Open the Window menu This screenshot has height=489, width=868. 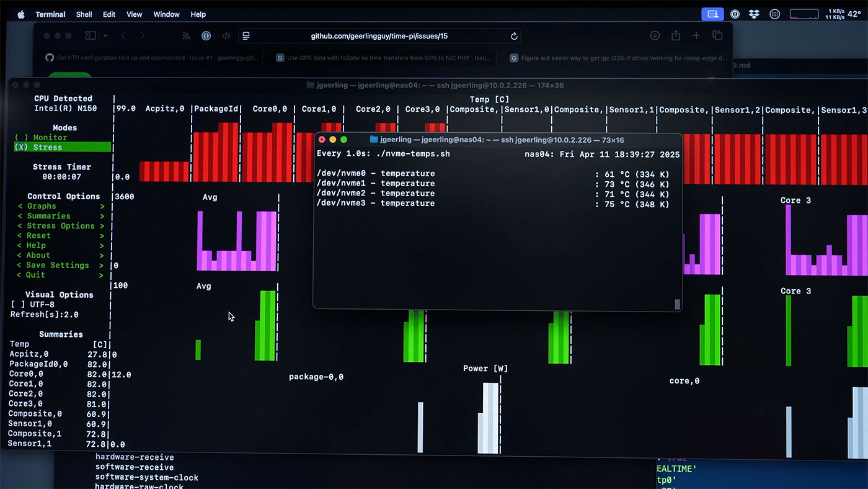tap(166, 14)
